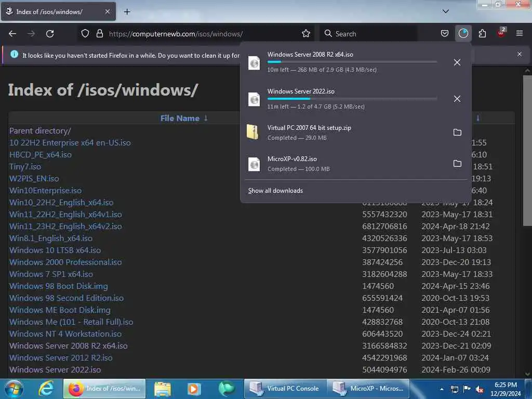Sort listing by File Name header

(180, 118)
